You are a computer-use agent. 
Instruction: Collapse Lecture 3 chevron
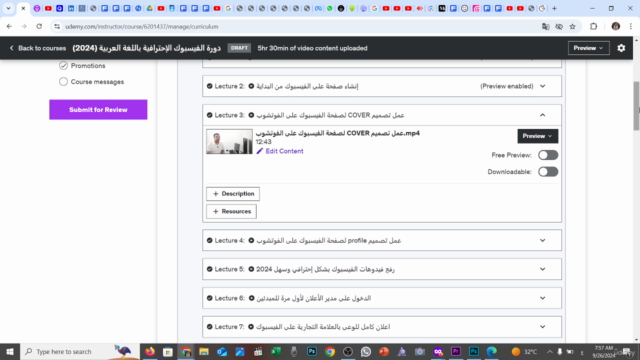tap(542, 115)
